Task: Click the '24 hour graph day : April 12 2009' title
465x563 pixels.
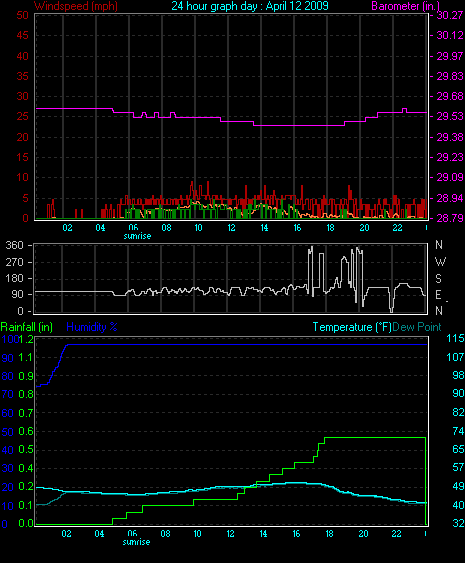Action: tap(250, 6)
